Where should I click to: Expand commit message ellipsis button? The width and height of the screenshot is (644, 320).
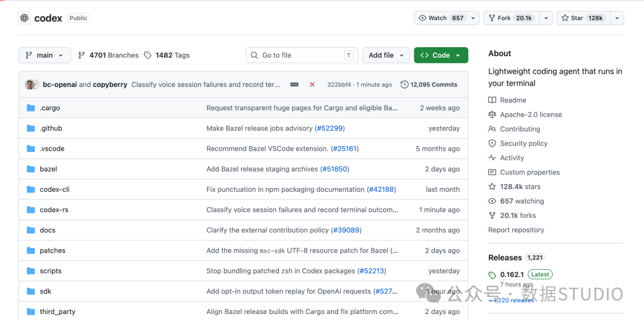pos(295,85)
